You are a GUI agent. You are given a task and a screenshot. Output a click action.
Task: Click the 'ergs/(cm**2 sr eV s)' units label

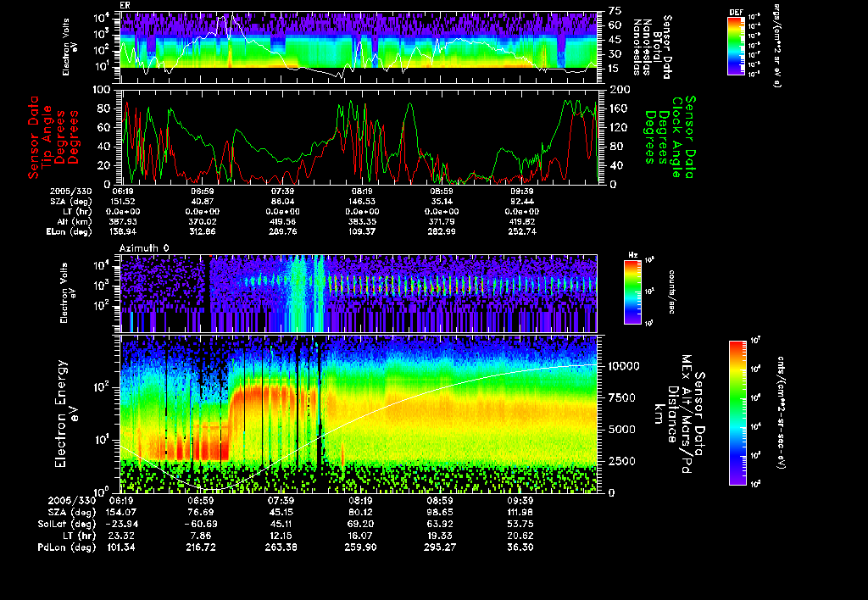pos(776,46)
